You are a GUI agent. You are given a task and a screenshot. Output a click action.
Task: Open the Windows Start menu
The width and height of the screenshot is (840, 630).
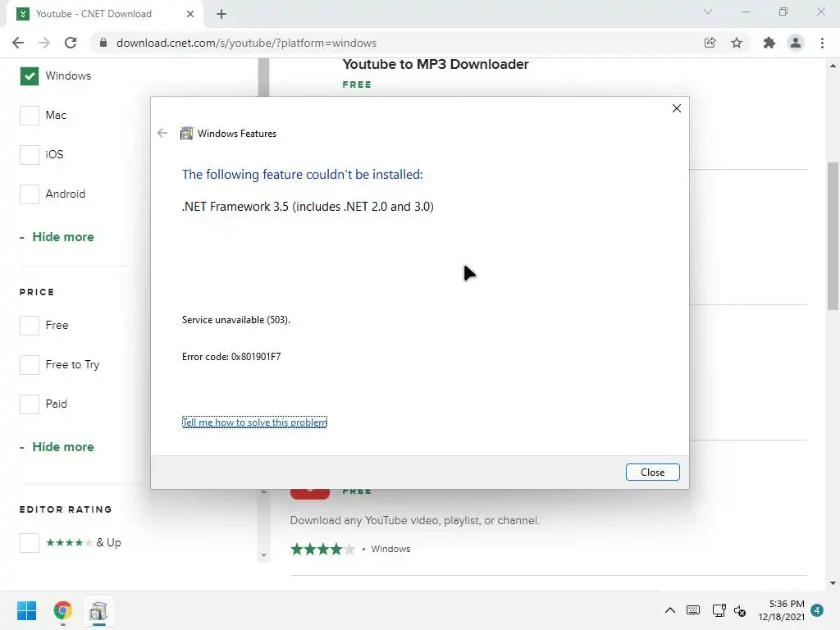pyautogui.click(x=27, y=610)
